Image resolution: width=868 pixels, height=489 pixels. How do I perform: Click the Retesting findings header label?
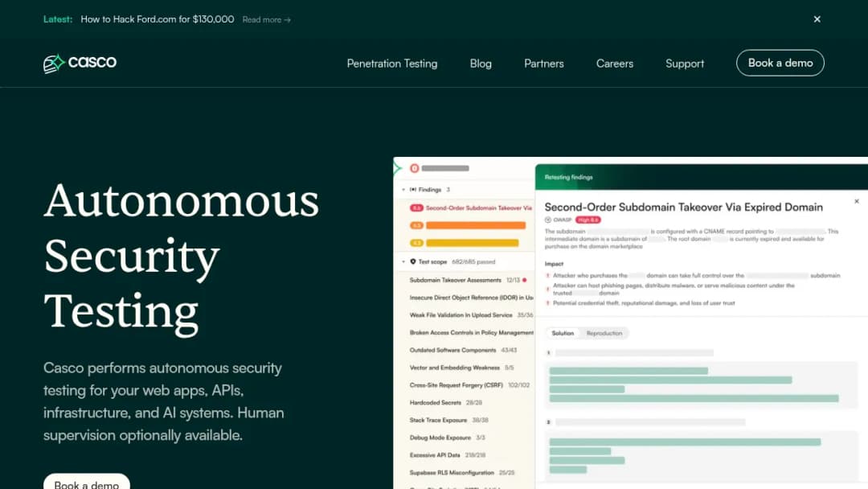[x=568, y=177]
